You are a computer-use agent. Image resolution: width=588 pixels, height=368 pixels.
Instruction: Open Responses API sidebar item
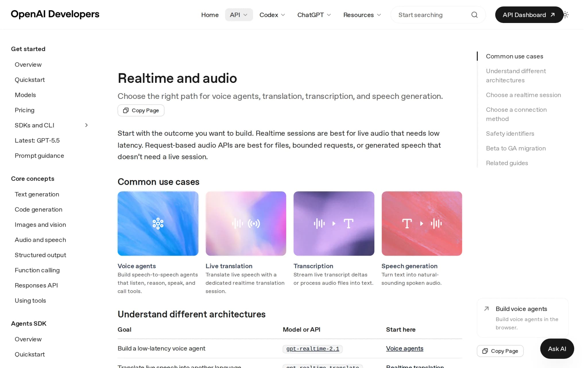(x=36, y=285)
